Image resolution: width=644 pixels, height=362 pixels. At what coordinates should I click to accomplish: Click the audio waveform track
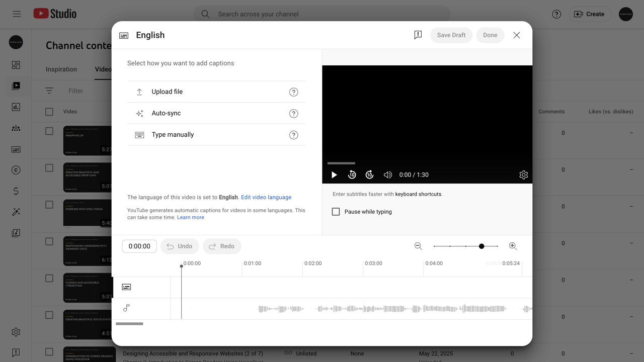351,309
